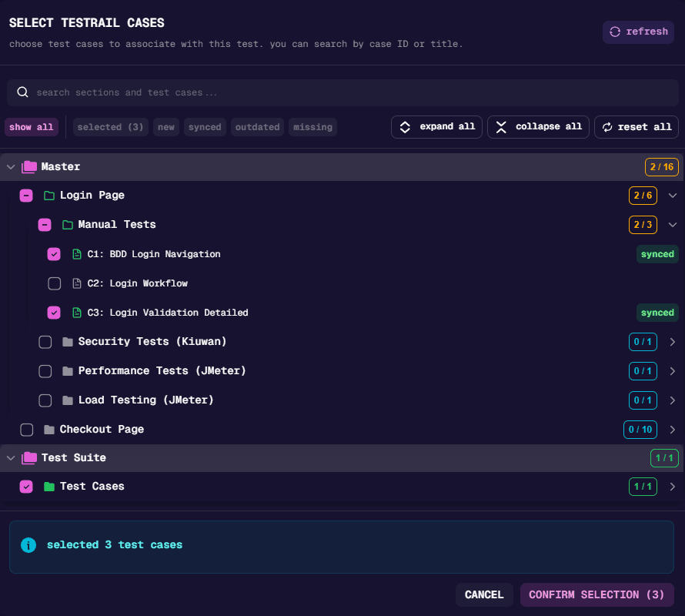
Task: Click the Login Page 2 / 6 badge
Action: pos(643,196)
